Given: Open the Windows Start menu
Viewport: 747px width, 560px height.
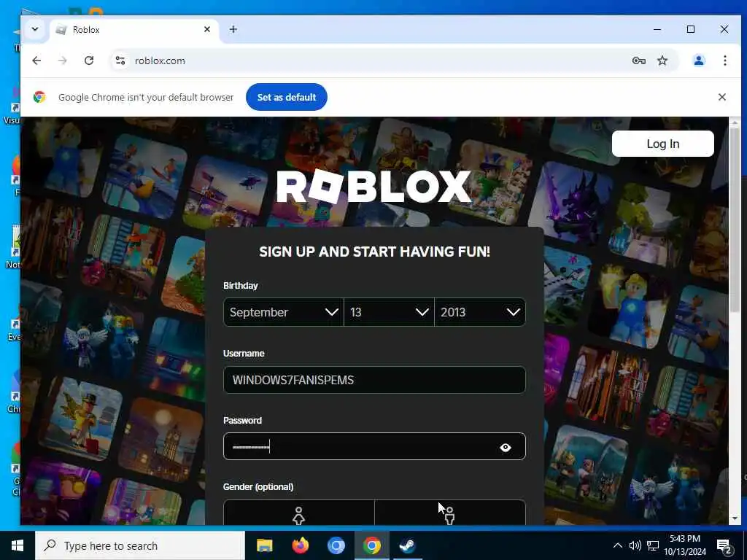Looking at the screenshot, I should pyautogui.click(x=18, y=545).
